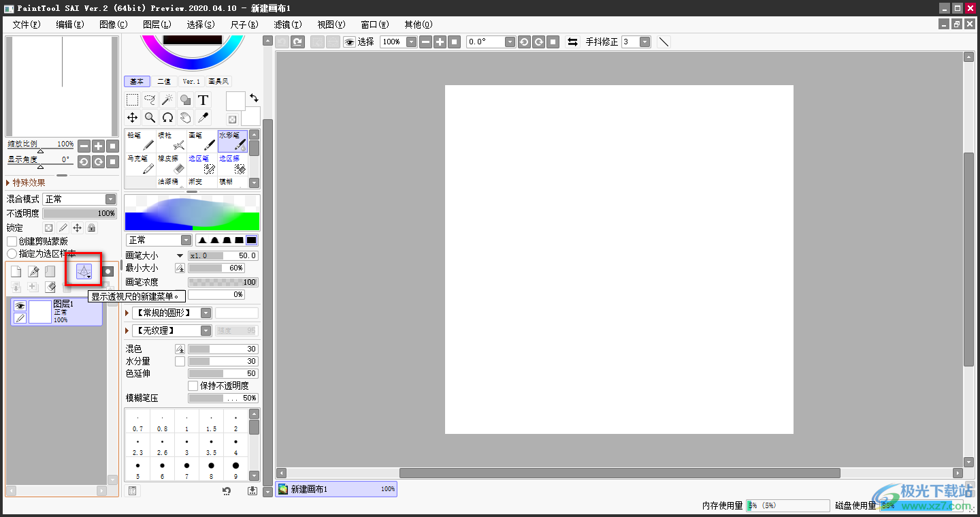Choose the 马克笔 marker brush
Viewport: 980px width, 517px height.
140,164
